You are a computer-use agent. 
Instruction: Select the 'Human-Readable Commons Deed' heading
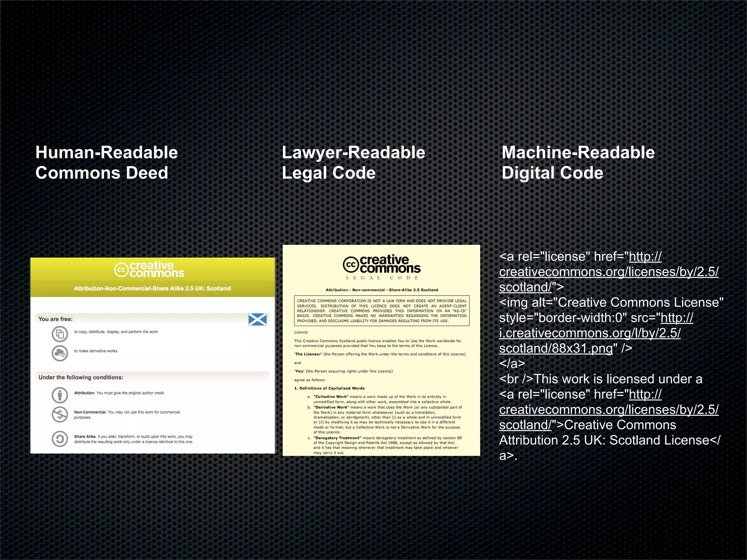107,163
